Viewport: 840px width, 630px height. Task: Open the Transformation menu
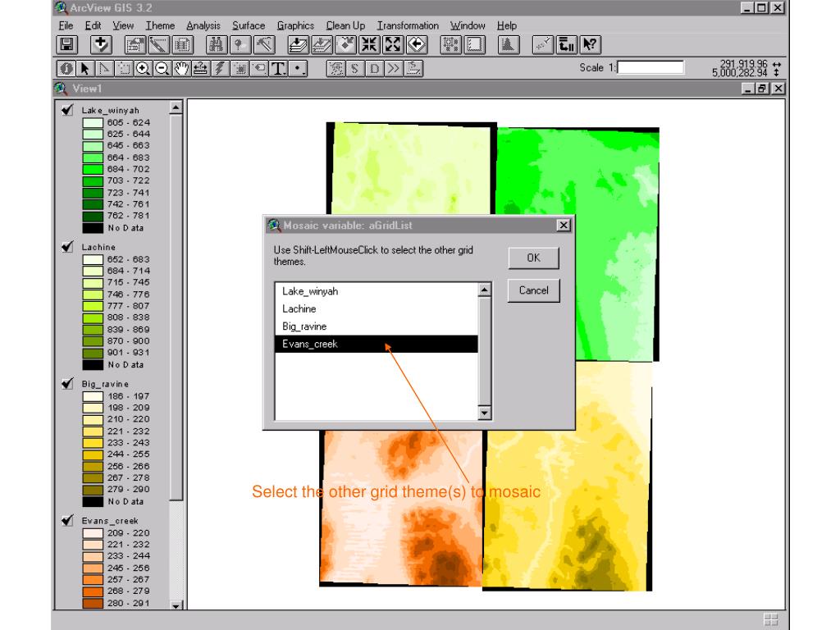click(x=408, y=25)
